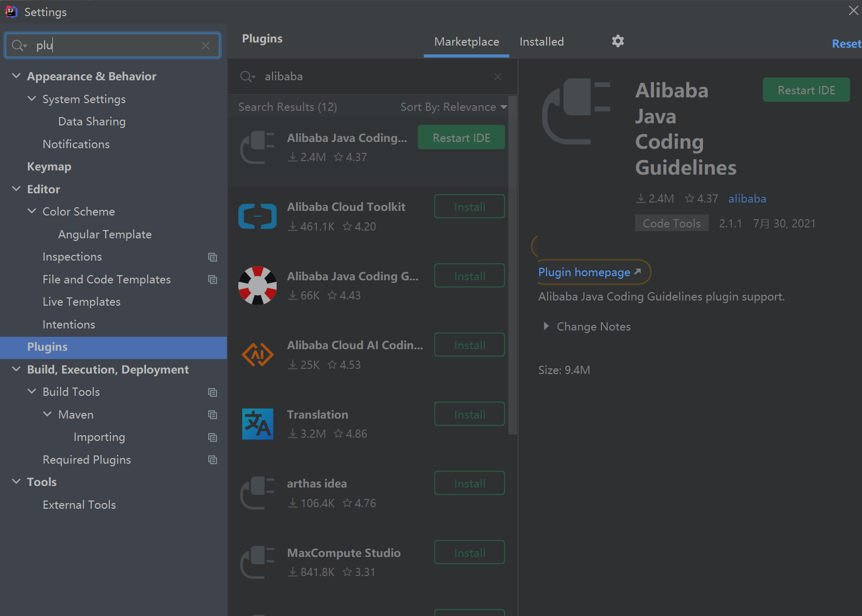Open the Sort By: Relevance dropdown
Image resolution: width=862 pixels, height=616 pixels.
[453, 107]
